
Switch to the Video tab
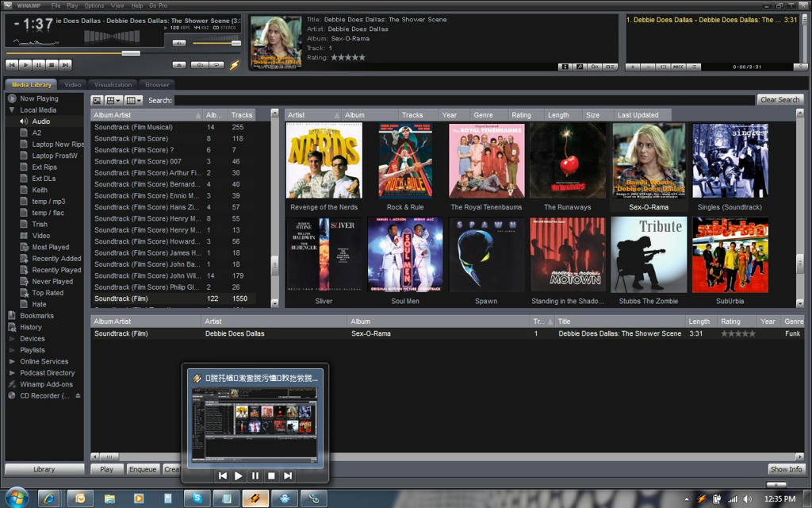tap(72, 84)
